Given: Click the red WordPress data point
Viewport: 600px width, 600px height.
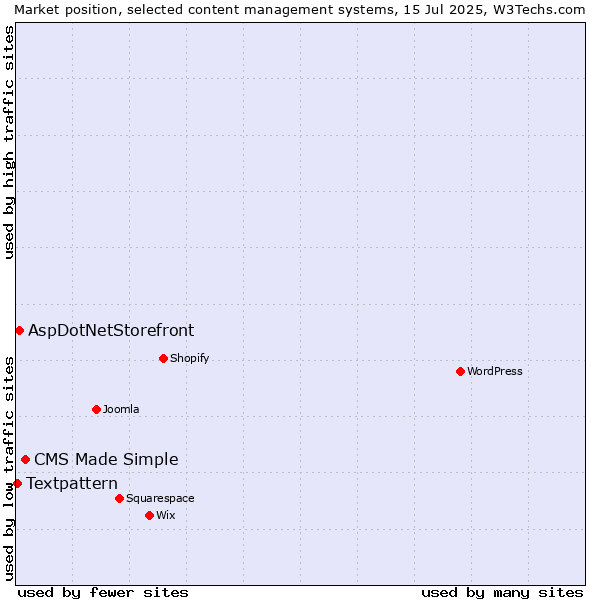Looking at the screenshot, I should pos(460,371).
